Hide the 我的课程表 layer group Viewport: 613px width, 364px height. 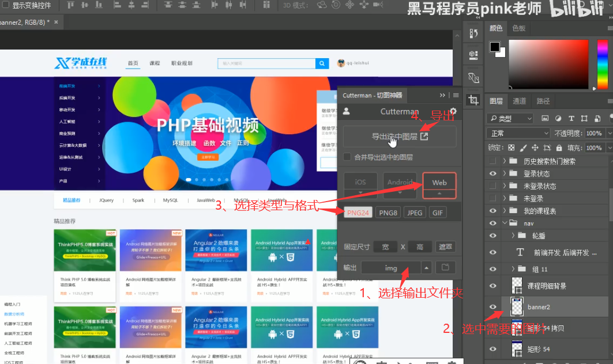coord(492,211)
